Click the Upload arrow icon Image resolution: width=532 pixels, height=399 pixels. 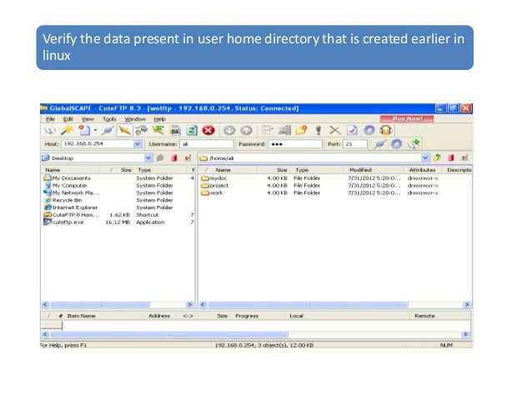[x=246, y=130]
